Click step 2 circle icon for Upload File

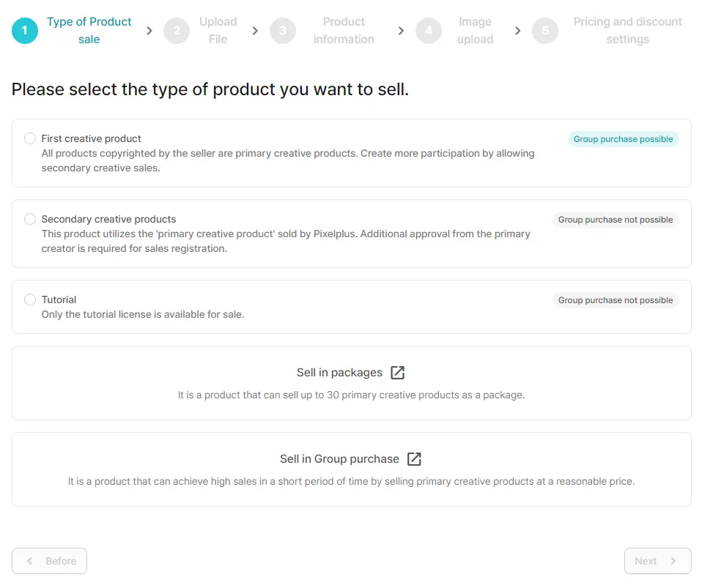click(177, 31)
